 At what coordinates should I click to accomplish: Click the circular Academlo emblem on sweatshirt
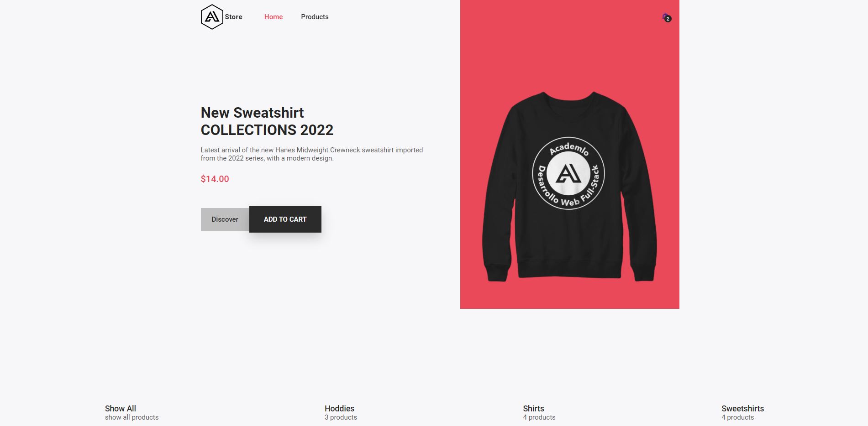coord(568,173)
